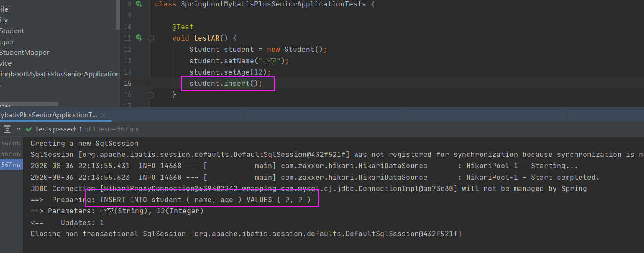Screen dimensions: 644x253
Task: Close the MybatisPlusSeniorApplicationTests tab
Action: click(103, 115)
